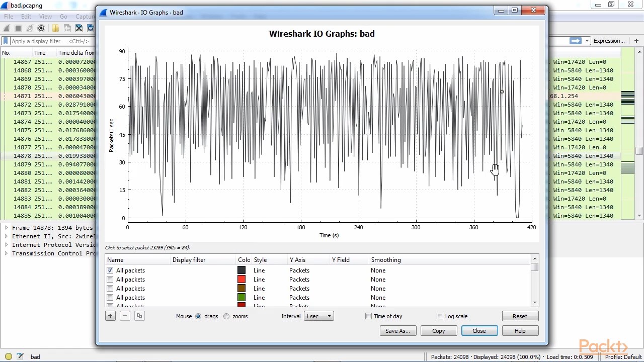The height and width of the screenshot is (362, 644).
Task: Click the Close button in IO Graphs dialog
Action: pyautogui.click(x=479, y=331)
